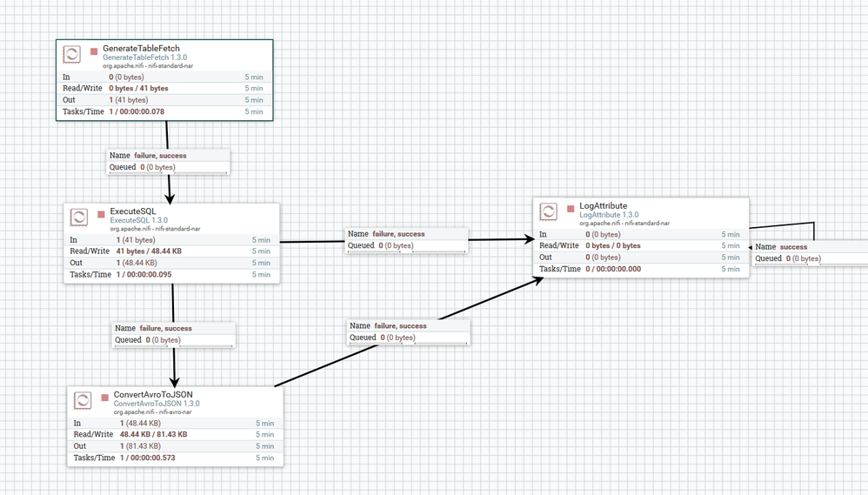Viewport: 868px width, 495px height.
Task: Click the GenerateTableFetch processor icon
Action: tap(72, 54)
